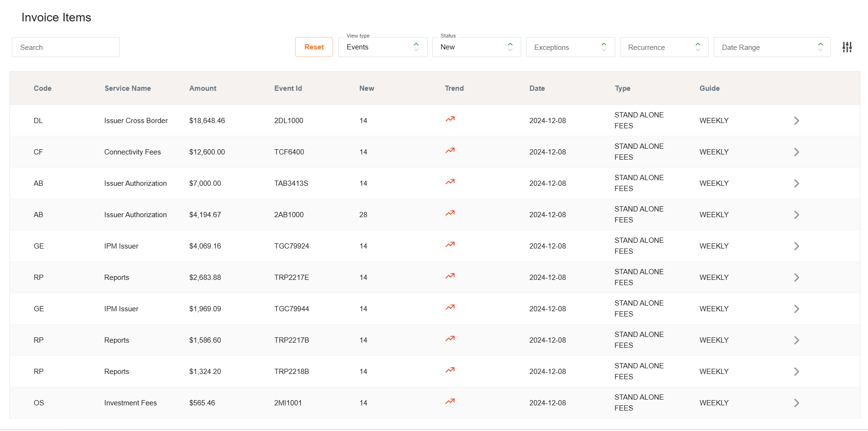This screenshot has height=431, width=868.
Task: Select the amount $1,324.20
Action: pyautogui.click(x=205, y=372)
